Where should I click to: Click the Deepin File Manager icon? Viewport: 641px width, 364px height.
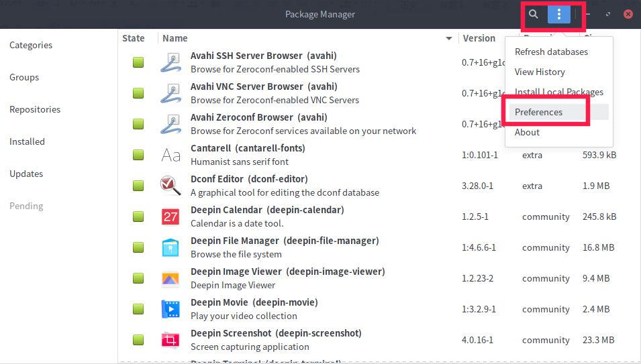(x=170, y=247)
